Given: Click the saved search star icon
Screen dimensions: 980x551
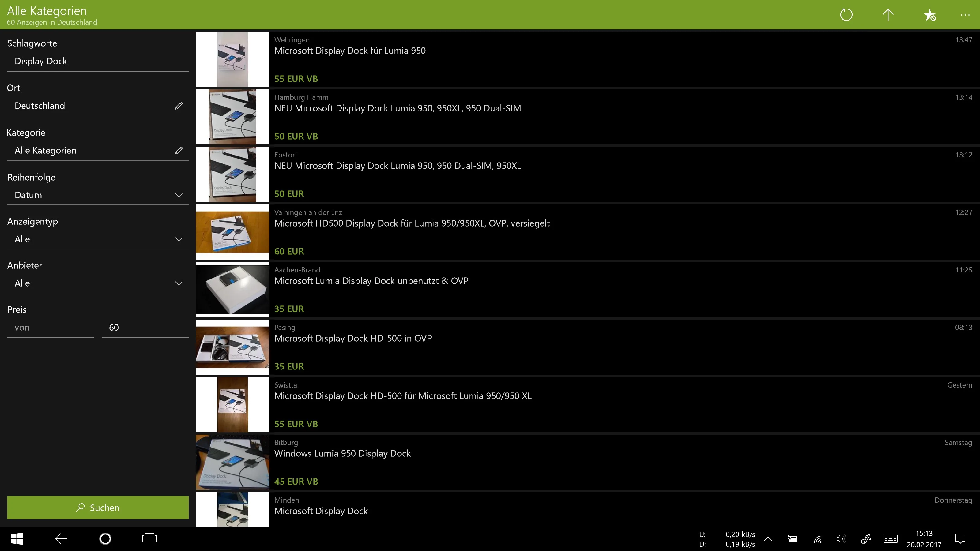Looking at the screenshot, I should click(930, 15).
